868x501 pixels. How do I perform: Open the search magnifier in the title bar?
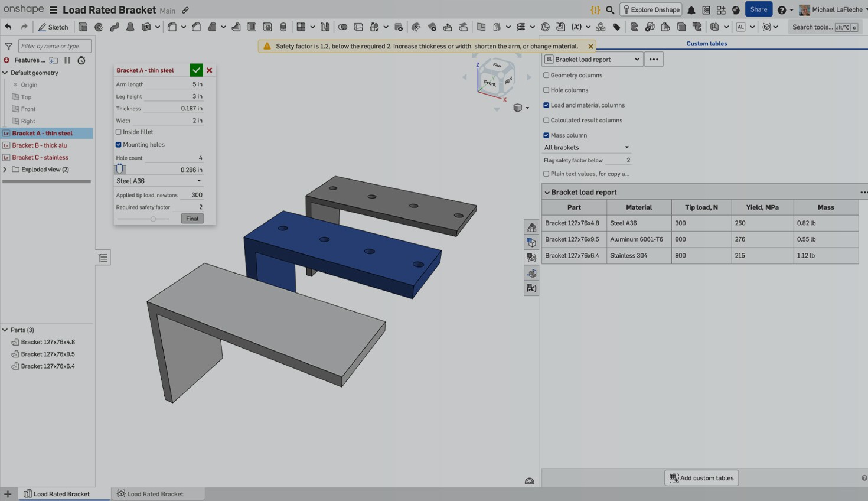(x=610, y=10)
